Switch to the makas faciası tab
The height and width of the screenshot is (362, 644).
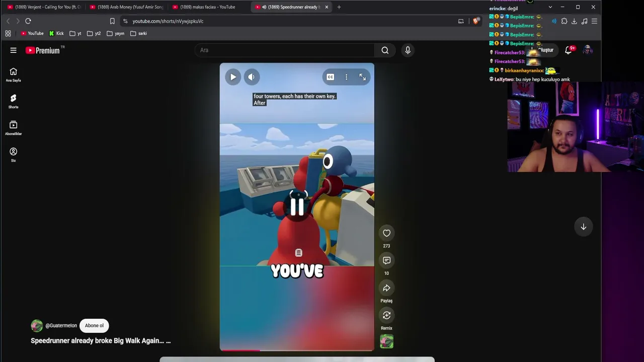click(209, 7)
